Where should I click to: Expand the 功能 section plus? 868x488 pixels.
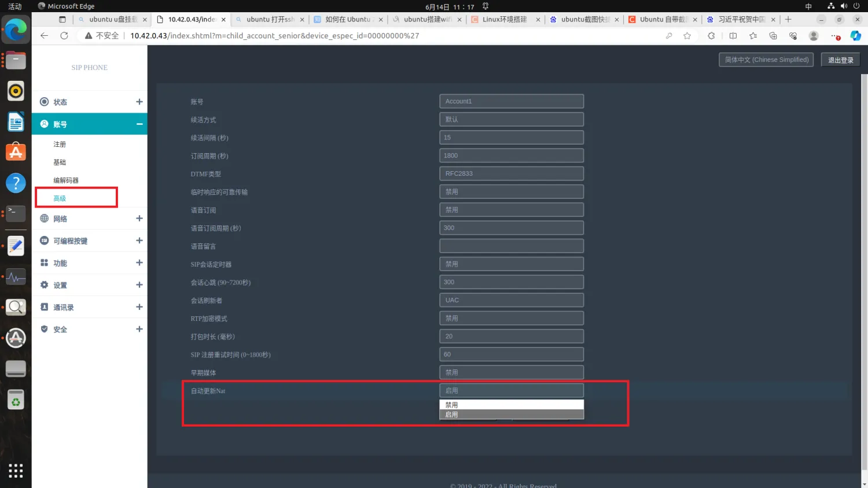pyautogui.click(x=139, y=263)
